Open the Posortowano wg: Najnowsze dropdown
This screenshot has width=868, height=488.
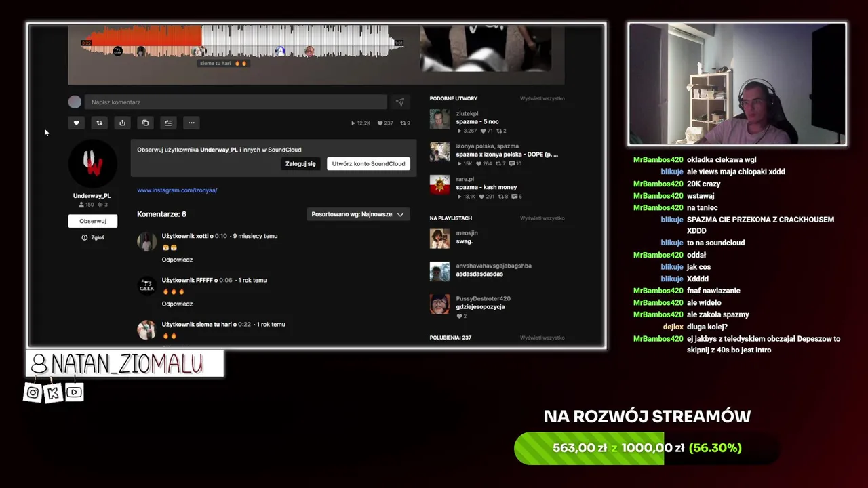357,214
